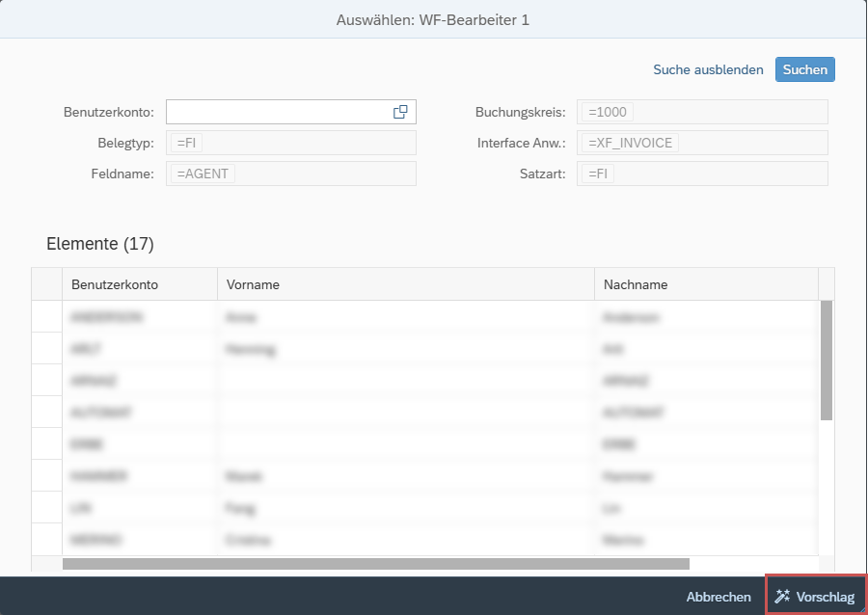Sort by Benutzerkonto column header
Image resolution: width=868 pixels, height=615 pixels.
(115, 284)
